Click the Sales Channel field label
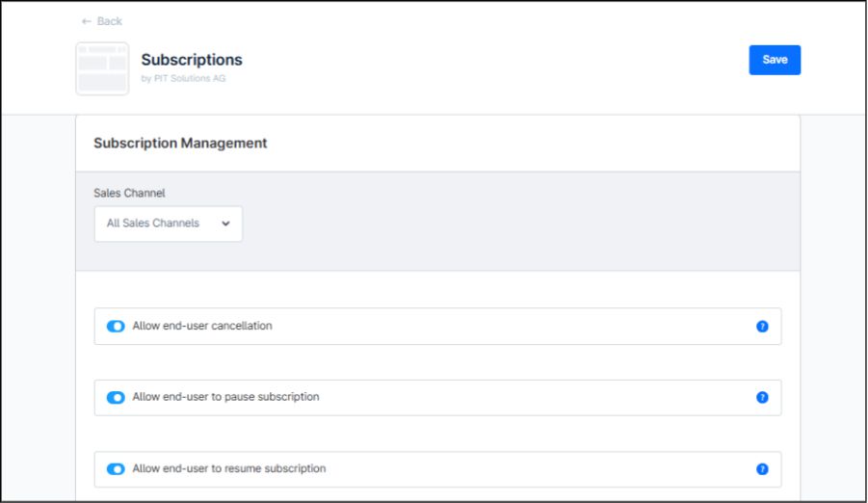Viewport: 868px width, 503px height. 129,194
